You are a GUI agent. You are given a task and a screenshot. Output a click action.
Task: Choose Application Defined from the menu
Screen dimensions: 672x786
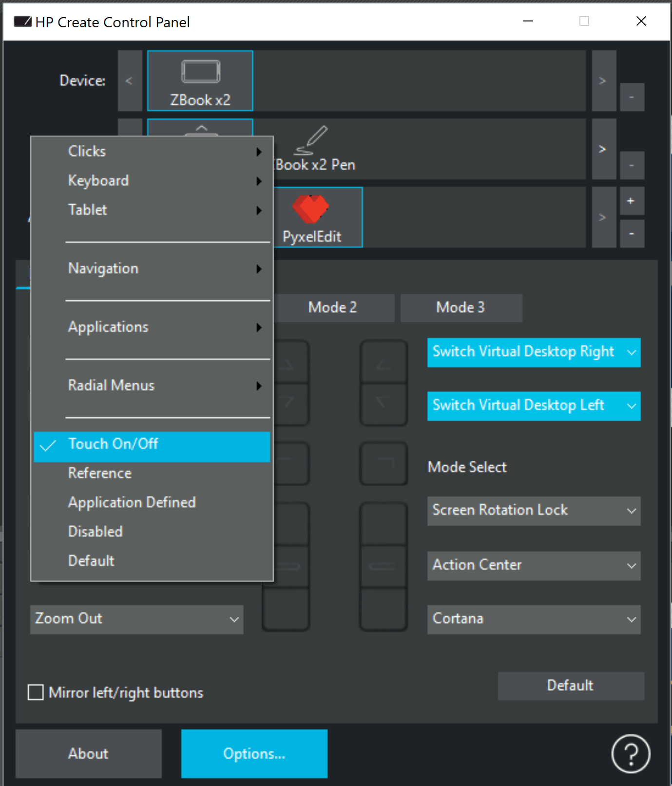[152, 503]
